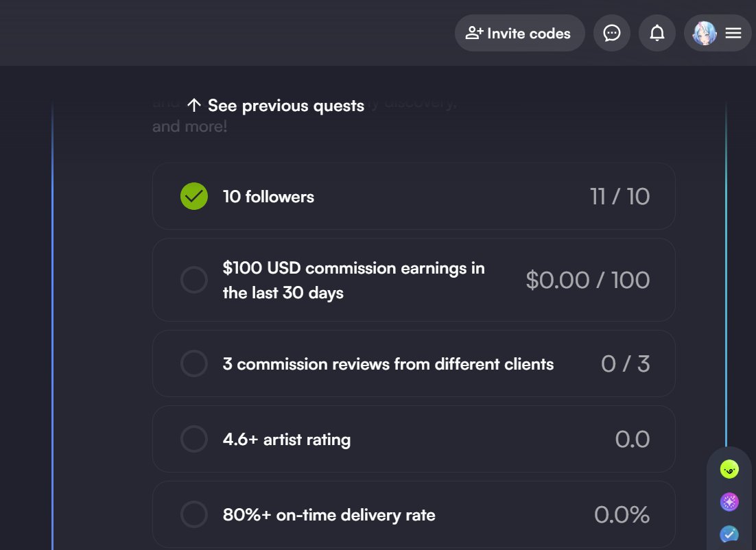Image resolution: width=756 pixels, height=550 pixels.
Task: Open the Invite codes button
Action: [x=520, y=33]
